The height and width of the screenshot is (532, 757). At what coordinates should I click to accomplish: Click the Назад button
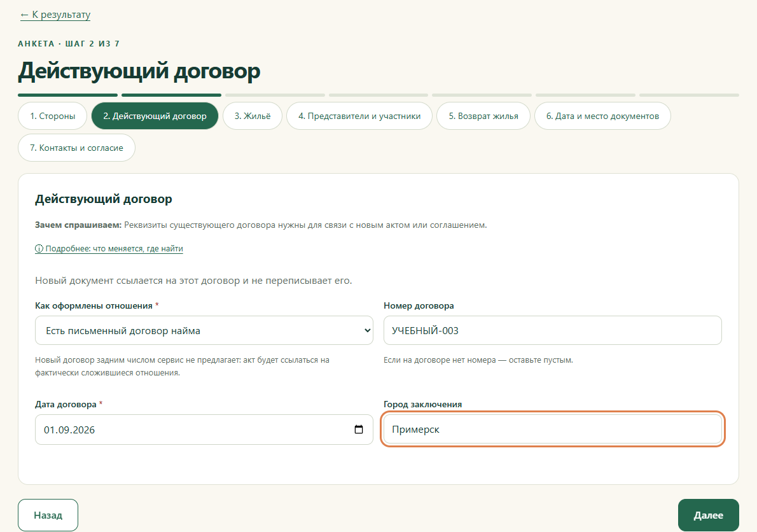[48, 515]
